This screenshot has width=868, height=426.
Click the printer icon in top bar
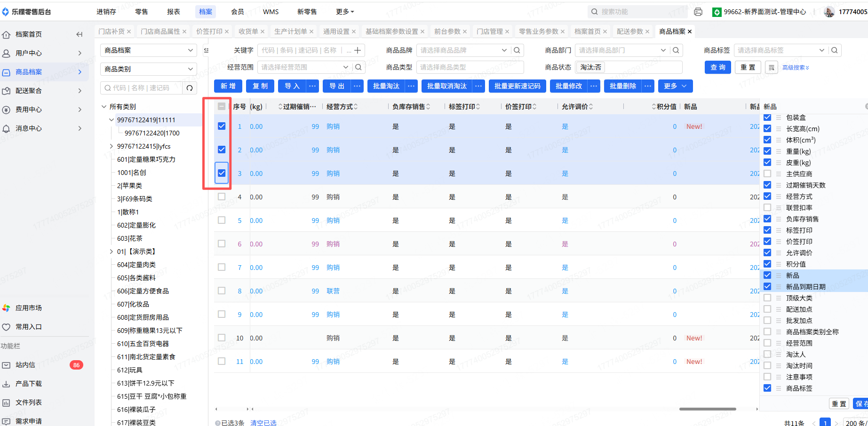click(x=698, y=12)
